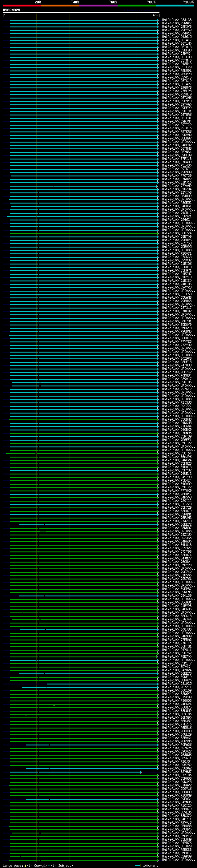Image resolution: width=197 pixels, height=868 pixels.
Task: Select hit label UniRef100_C6TAJ3
Action: click(x=176, y=47)
